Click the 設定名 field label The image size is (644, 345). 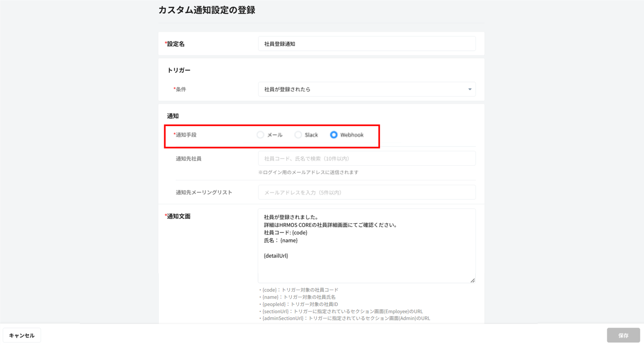(176, 44)
